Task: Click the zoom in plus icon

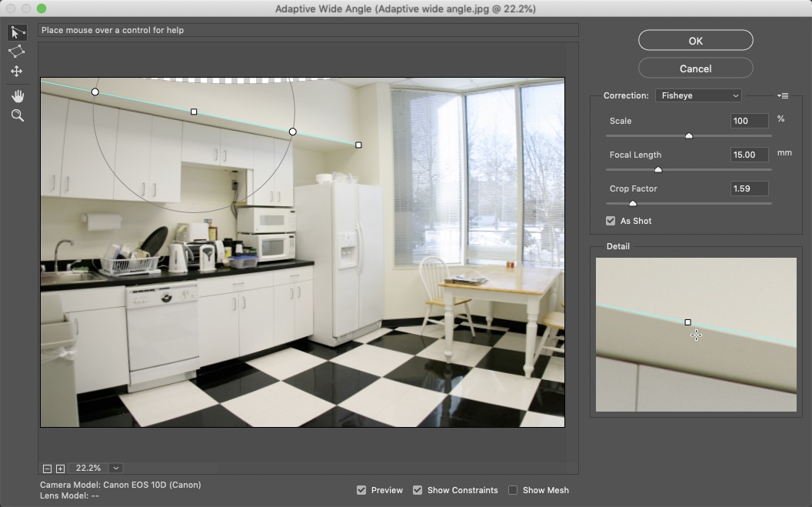Action: coord(60,469)
